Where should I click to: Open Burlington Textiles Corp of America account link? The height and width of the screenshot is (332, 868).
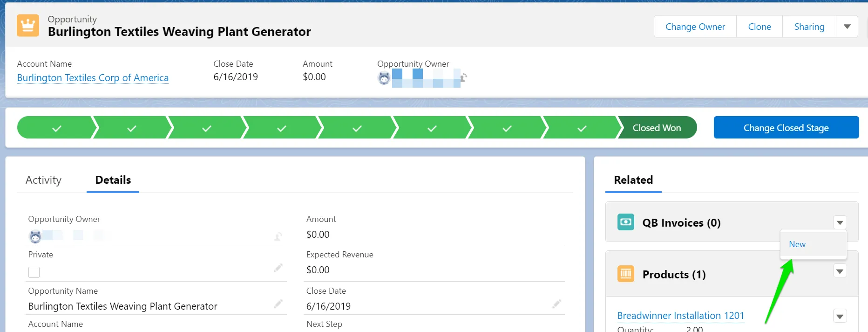click(93, 78)
